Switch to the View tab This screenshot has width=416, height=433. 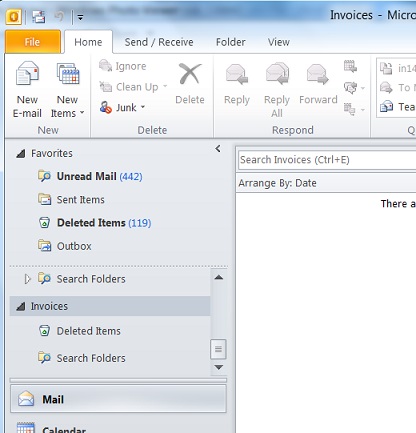[279, 42]
